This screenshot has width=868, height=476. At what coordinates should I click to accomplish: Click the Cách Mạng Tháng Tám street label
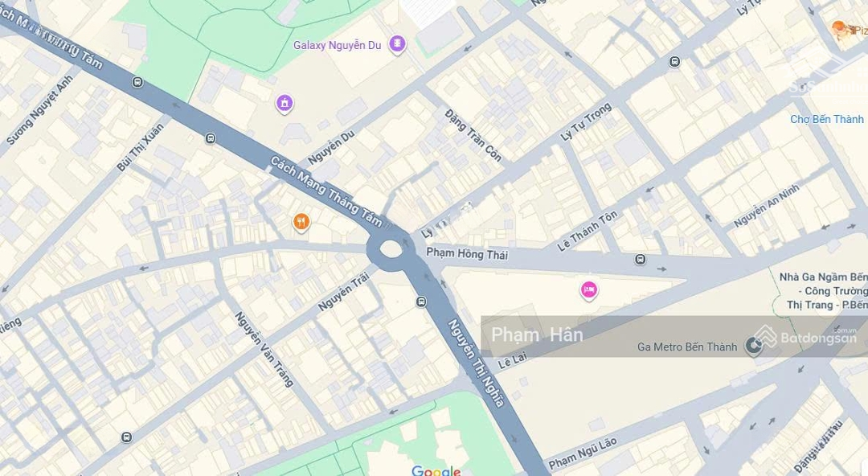pos(326,191)
